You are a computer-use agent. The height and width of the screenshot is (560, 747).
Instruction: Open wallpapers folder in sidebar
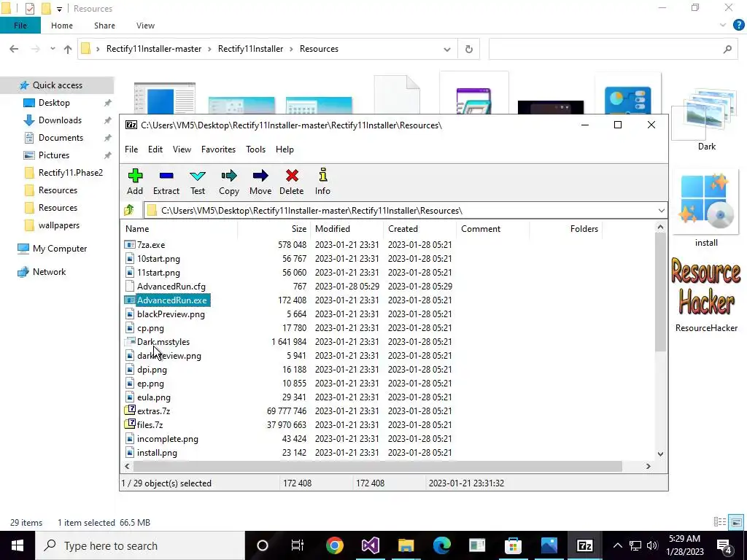(x=59, y=225)
